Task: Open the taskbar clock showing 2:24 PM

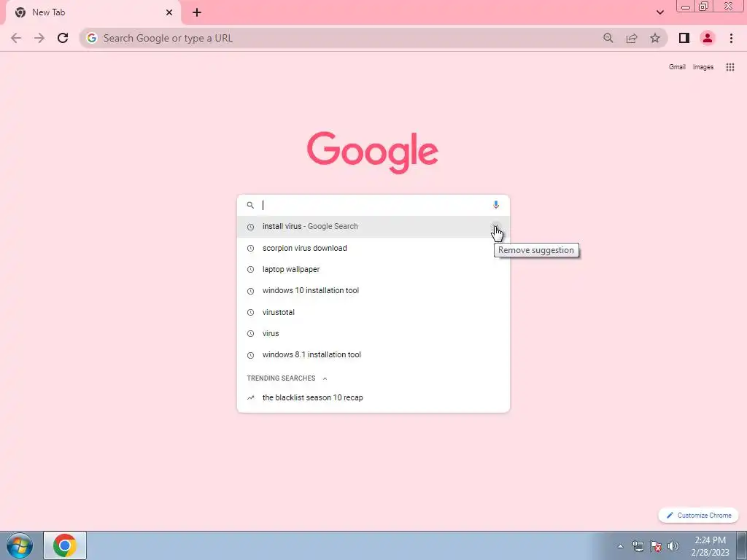Action: click(710, 546)
